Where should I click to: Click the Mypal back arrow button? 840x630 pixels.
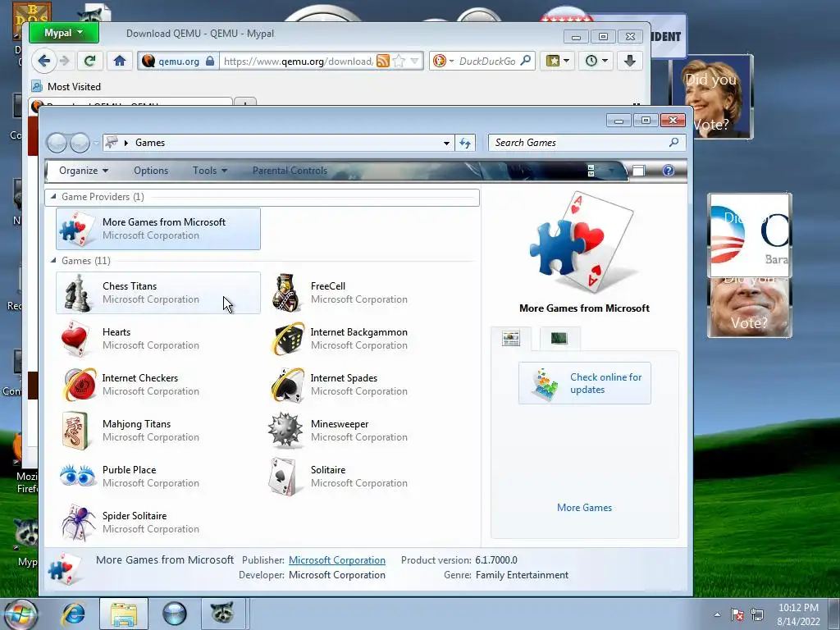point(44,61)
